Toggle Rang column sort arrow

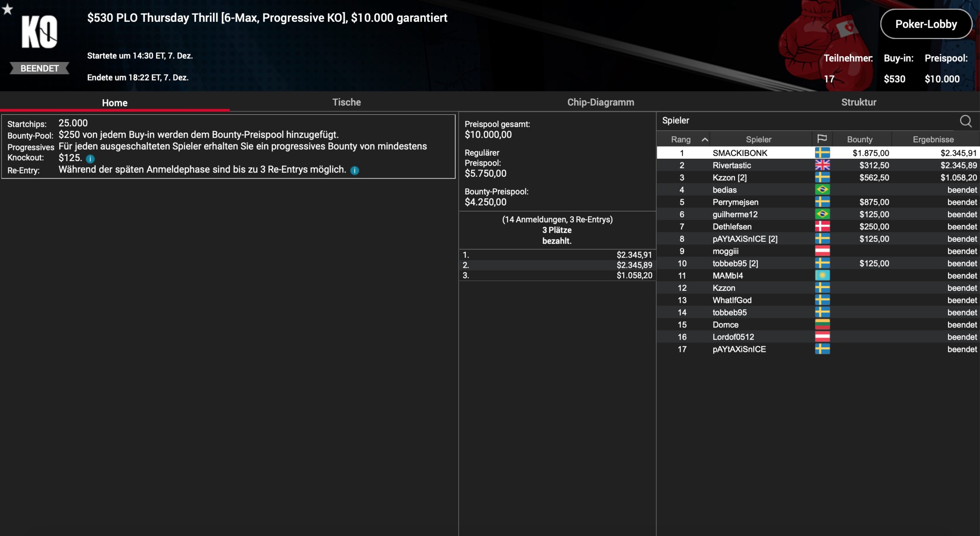click(704, 140)
